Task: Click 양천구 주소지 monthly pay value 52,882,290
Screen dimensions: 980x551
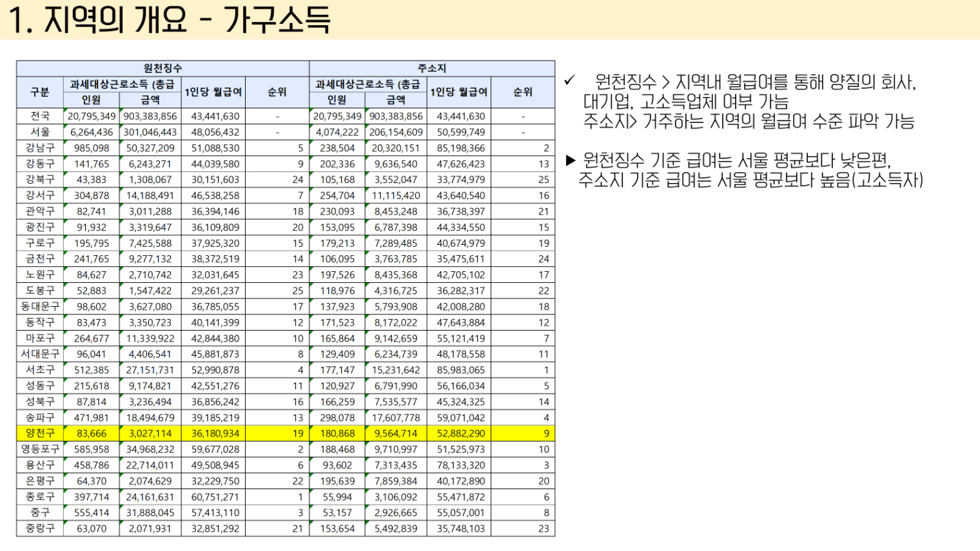Action: (x=460, y=433)
